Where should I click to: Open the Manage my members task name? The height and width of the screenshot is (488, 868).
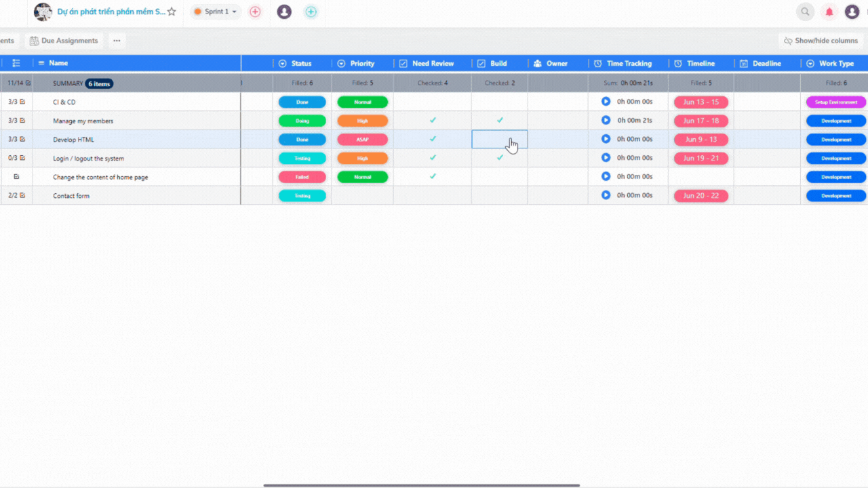pos(83,121)
